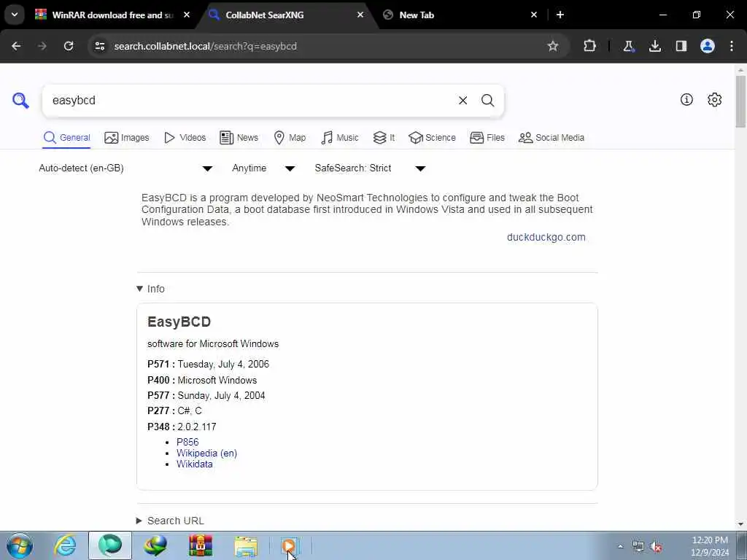Viewport: 747px width, 560px height.
Task: Select the Files search category
Action: click(487, 138)
